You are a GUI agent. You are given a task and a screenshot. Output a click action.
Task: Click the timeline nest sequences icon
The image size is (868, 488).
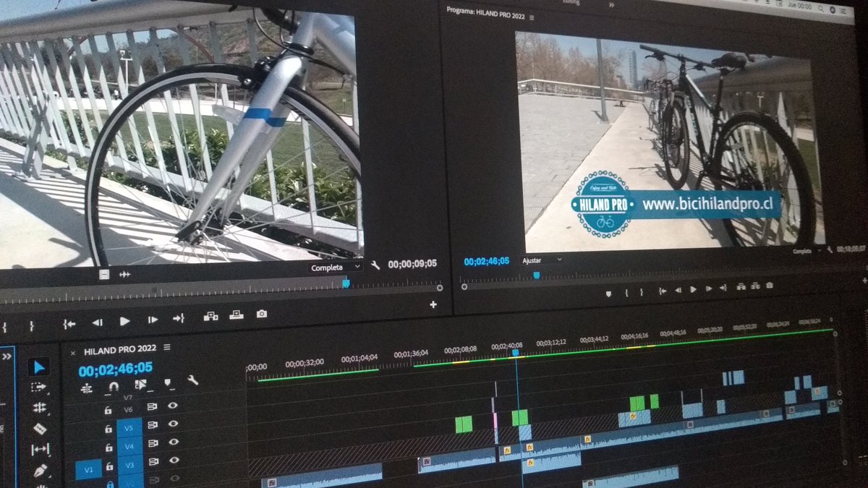[87, 388]
